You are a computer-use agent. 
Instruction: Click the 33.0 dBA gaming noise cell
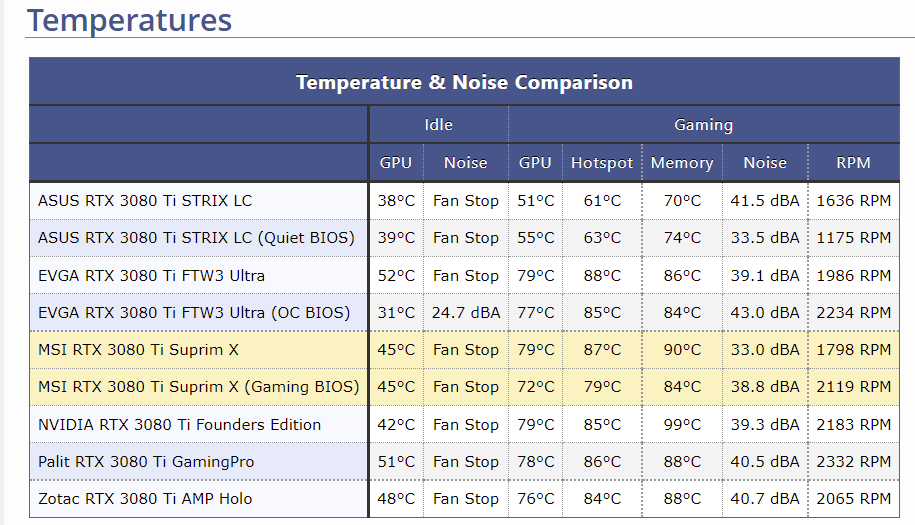coord(765,350)
